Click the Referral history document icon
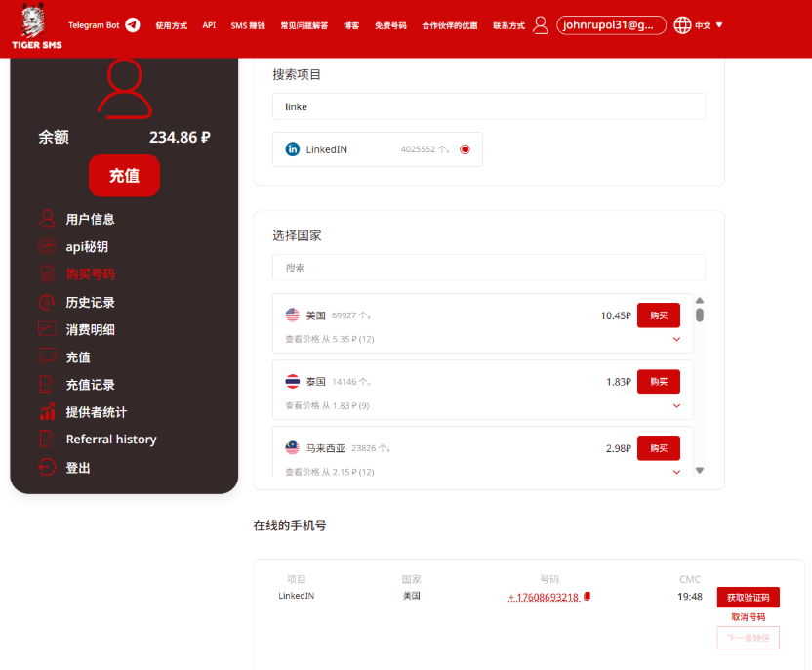Image resolution: width=812 pixels, height=670 pixels. pos(47,439)
